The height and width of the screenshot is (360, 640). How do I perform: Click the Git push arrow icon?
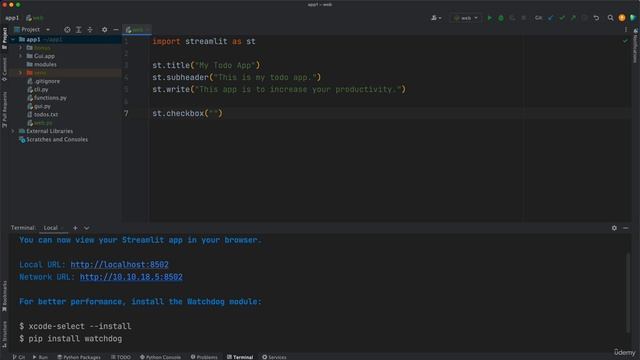point(573,18)
